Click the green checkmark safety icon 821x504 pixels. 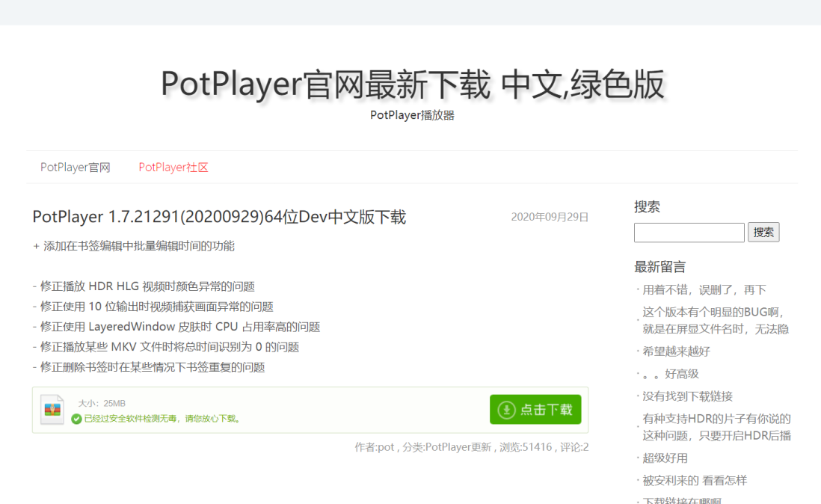(76, 419)
